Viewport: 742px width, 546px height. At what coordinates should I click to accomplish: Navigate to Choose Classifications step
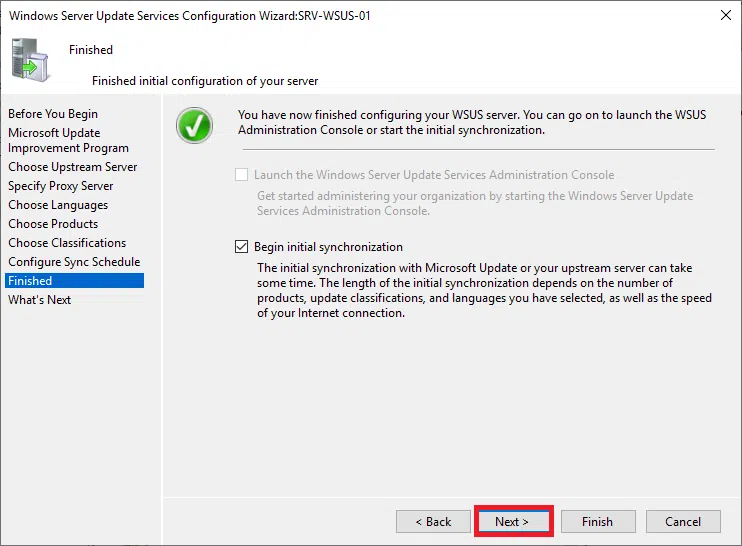tap(67, 243)
